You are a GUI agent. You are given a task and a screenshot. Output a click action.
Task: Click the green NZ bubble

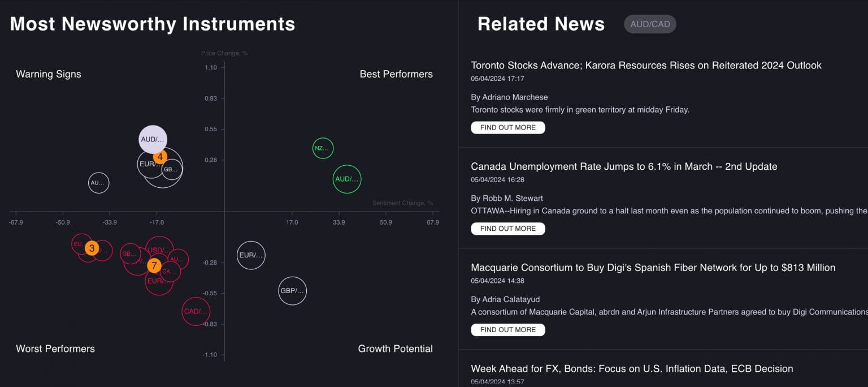pos(323,148)
